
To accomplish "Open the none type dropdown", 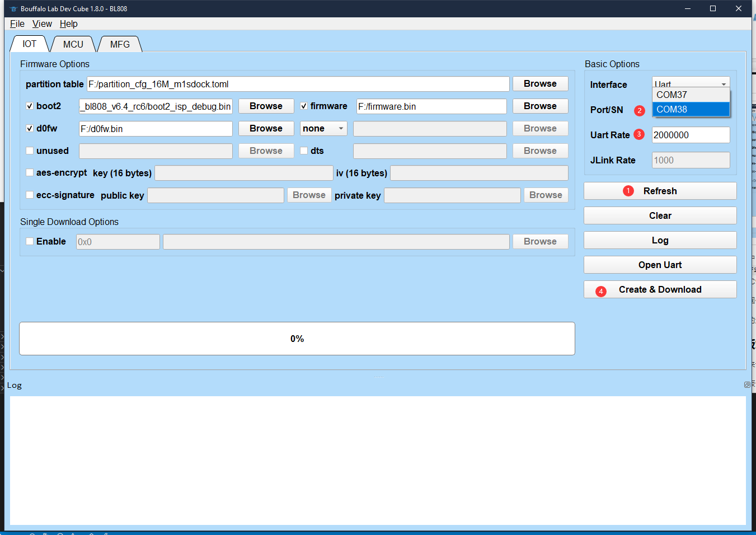I will (x=323, y=129).
